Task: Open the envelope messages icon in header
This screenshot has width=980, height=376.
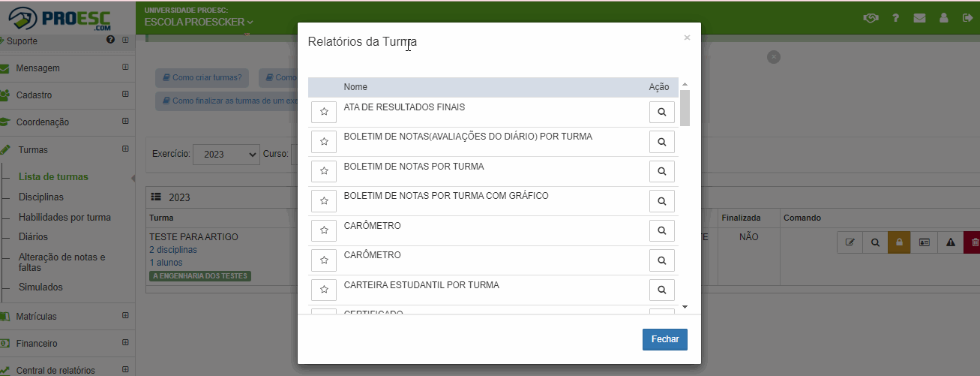Action: pos(919,18)
